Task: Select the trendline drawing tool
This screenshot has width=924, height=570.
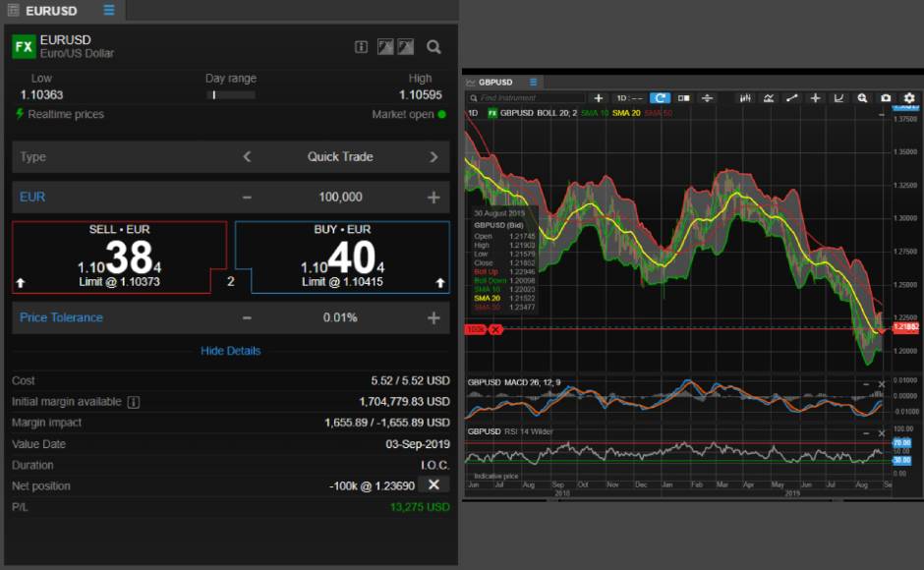Action: pyautogui.click(x=792, y=98)
